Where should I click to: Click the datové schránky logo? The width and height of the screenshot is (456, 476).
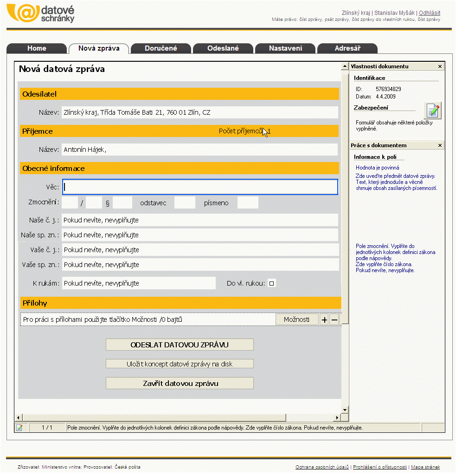(41, 13)
